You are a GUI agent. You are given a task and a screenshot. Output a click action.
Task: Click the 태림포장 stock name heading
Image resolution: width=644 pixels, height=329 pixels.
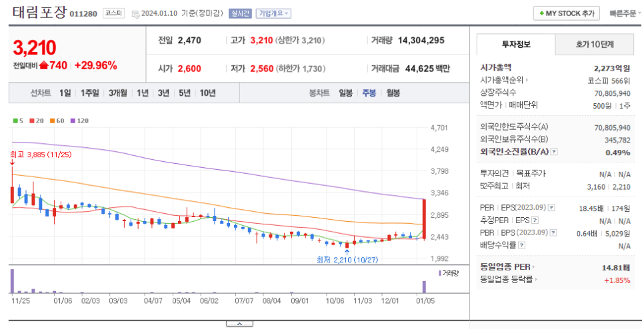[39, 12]
